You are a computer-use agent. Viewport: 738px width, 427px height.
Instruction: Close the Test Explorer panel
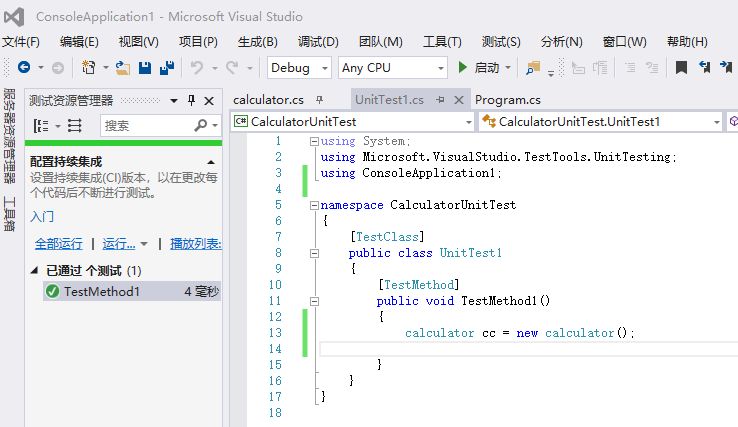[209, 100]
